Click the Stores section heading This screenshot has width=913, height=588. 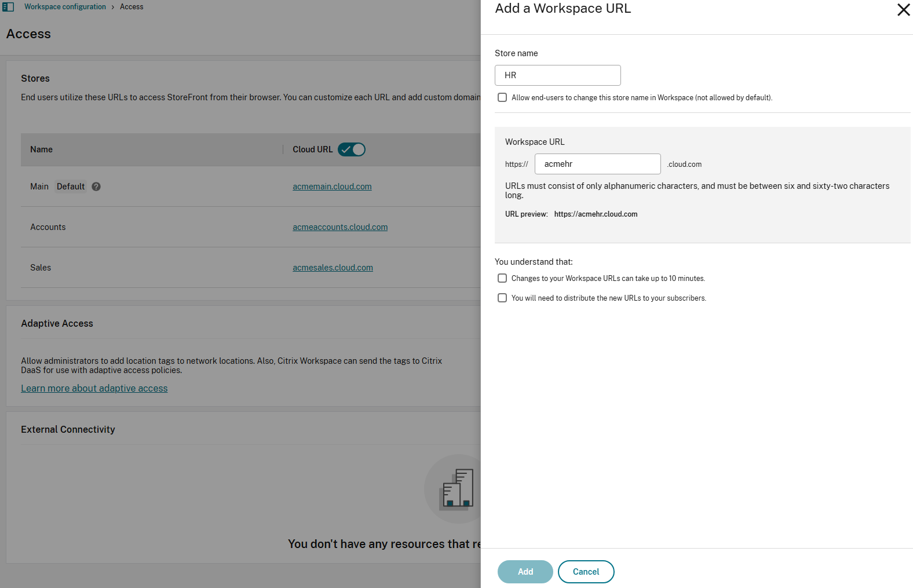click(x=35, y=78)
